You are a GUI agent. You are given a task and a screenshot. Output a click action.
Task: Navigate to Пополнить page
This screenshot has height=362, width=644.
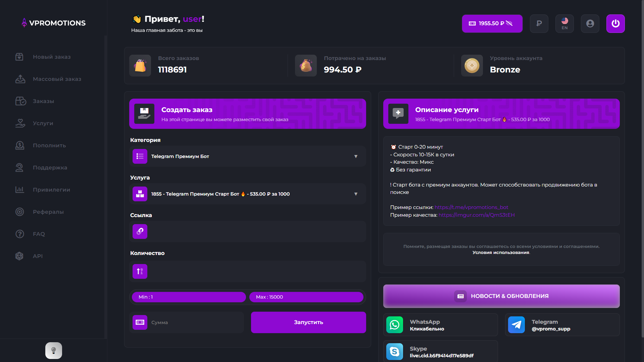[49, 145]
